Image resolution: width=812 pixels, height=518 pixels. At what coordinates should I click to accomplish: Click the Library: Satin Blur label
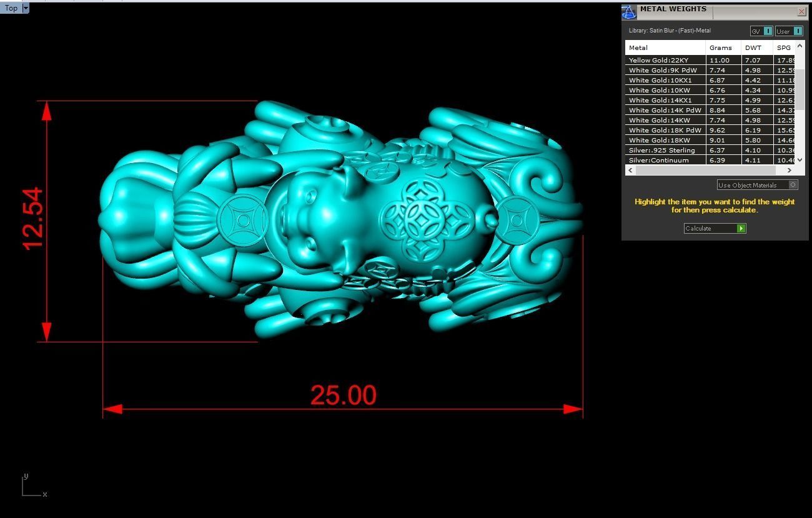(670, 31)
